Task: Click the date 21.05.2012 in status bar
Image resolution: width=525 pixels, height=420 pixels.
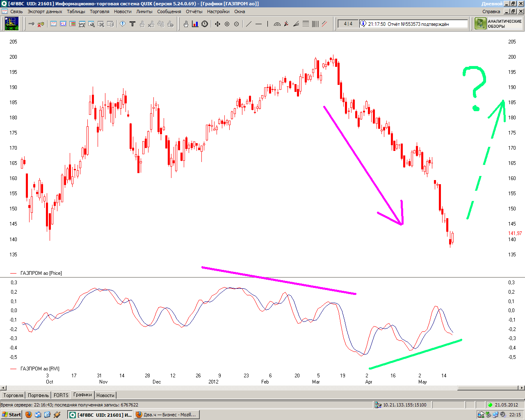Action: pyautogui.click(x=506, y=405)
